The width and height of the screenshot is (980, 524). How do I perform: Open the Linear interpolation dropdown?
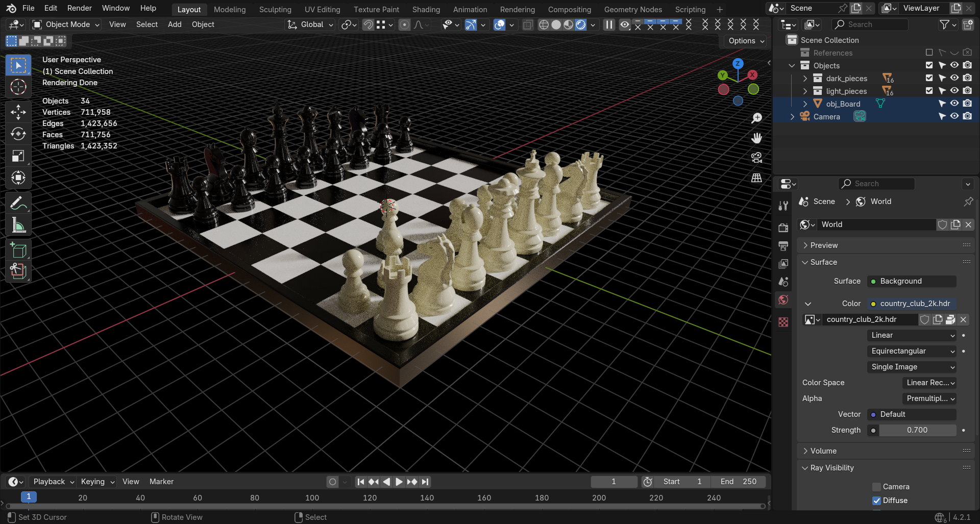click(912, 335)
